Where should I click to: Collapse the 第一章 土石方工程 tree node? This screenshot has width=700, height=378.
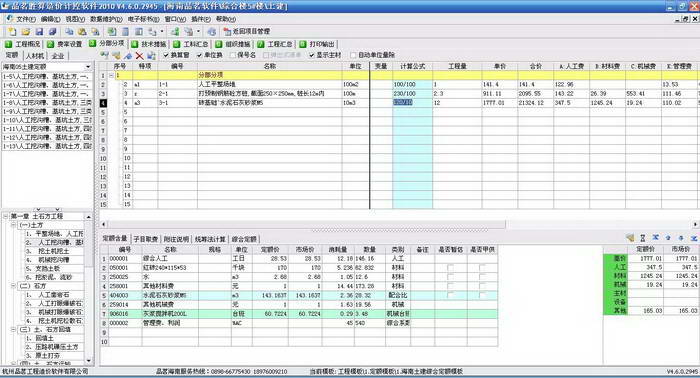click(x=6, y=216)
